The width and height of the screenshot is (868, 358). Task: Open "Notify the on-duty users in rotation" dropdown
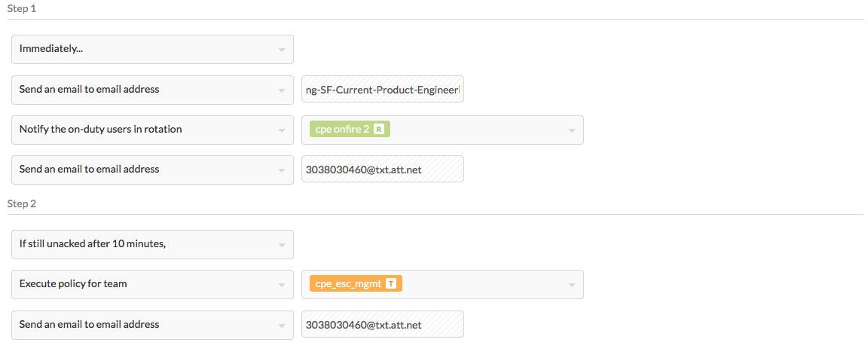(x=152, y=130)
